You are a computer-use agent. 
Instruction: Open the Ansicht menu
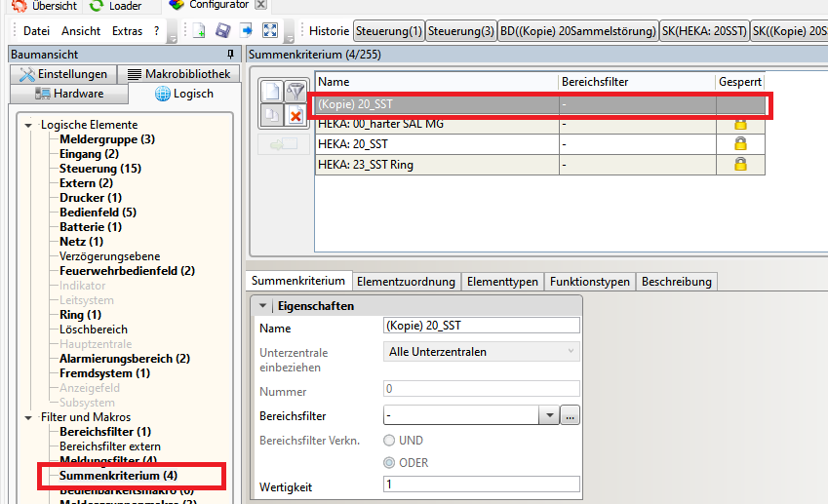81,31
